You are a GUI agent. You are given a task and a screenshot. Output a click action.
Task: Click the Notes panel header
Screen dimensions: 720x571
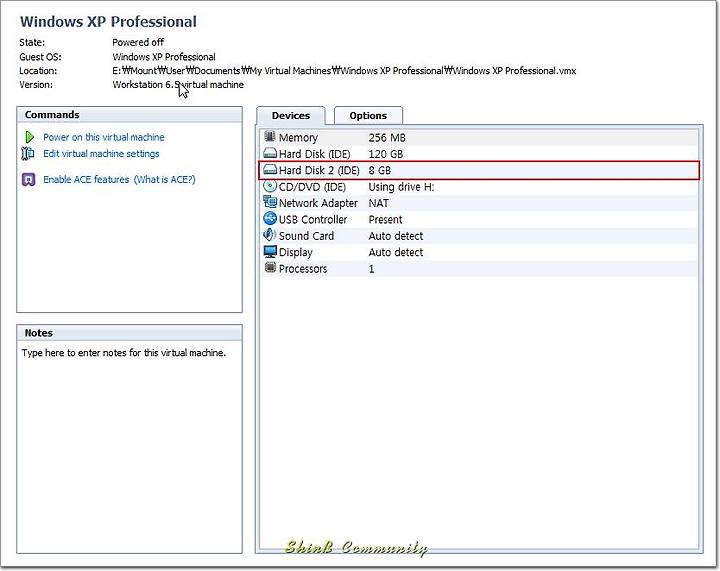(x=129, y=333)
